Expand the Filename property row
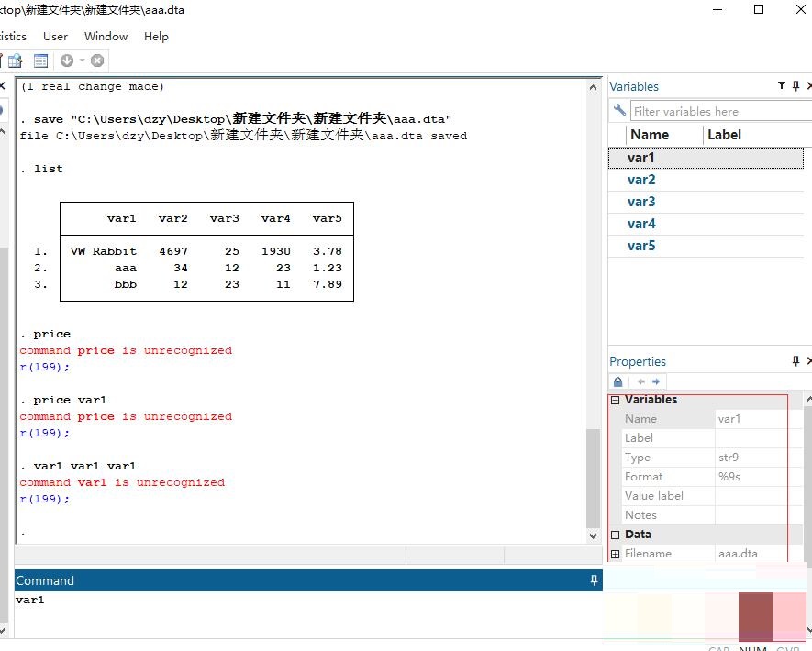The image size is (812, 651). (616, 554)
